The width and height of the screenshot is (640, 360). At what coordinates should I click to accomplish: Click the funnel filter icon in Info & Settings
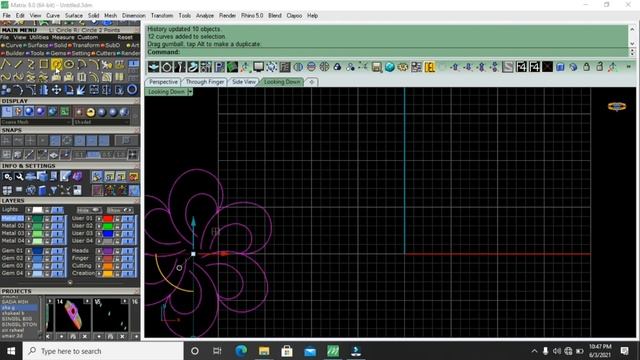(53, 190)
